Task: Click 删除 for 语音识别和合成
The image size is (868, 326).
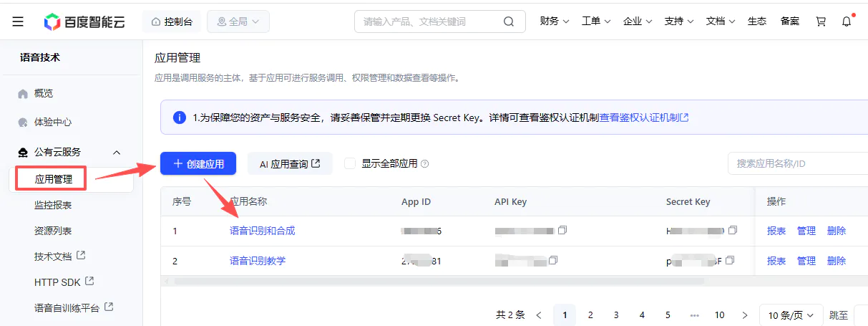Action: [x=837, y=231]
